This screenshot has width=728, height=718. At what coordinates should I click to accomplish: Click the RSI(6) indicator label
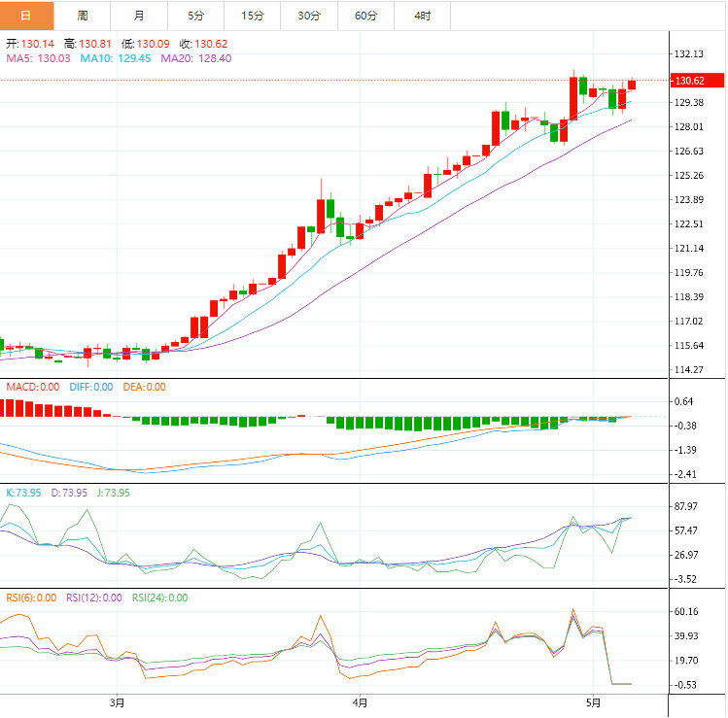coord(31,598)
